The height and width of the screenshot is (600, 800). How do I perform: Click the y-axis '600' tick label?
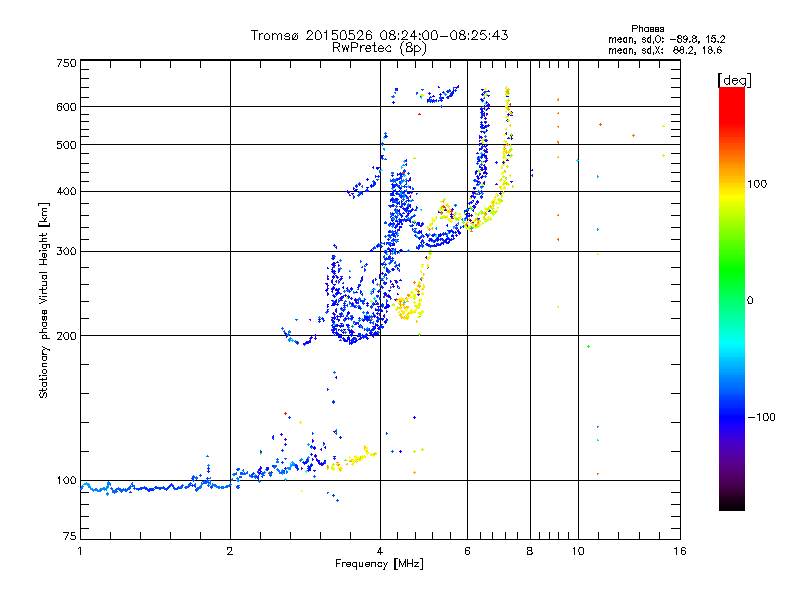point(67,107)
